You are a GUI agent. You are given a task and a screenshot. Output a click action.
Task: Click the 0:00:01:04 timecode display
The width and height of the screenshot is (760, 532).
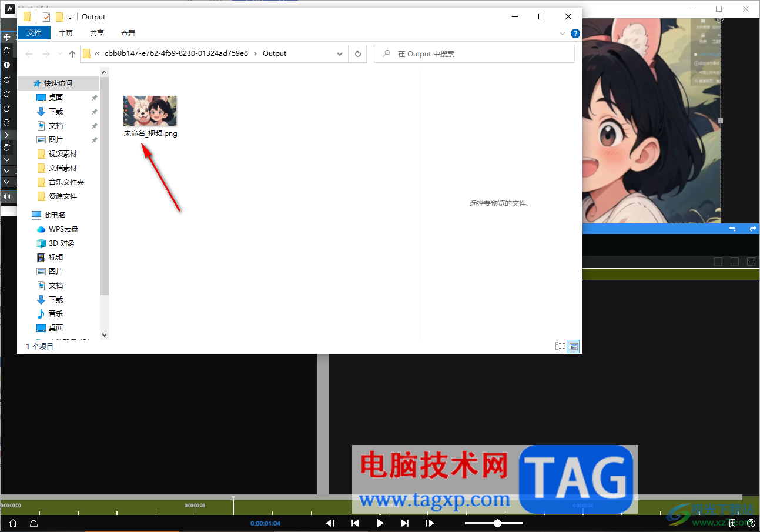point(265,523)
